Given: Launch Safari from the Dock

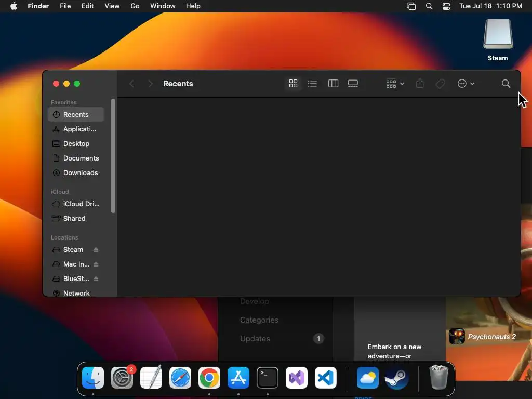Looking at the screenshot, I should 180,378.
